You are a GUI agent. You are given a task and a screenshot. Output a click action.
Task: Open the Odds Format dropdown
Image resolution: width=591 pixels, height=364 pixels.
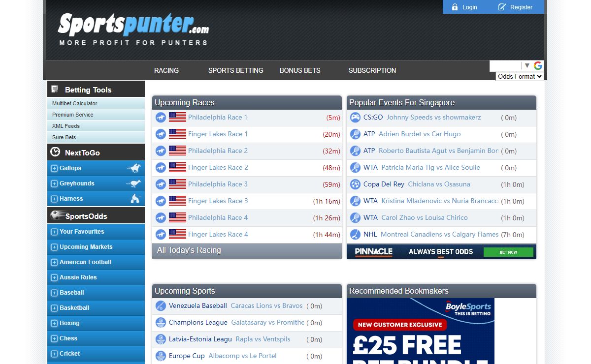point(520,76)
